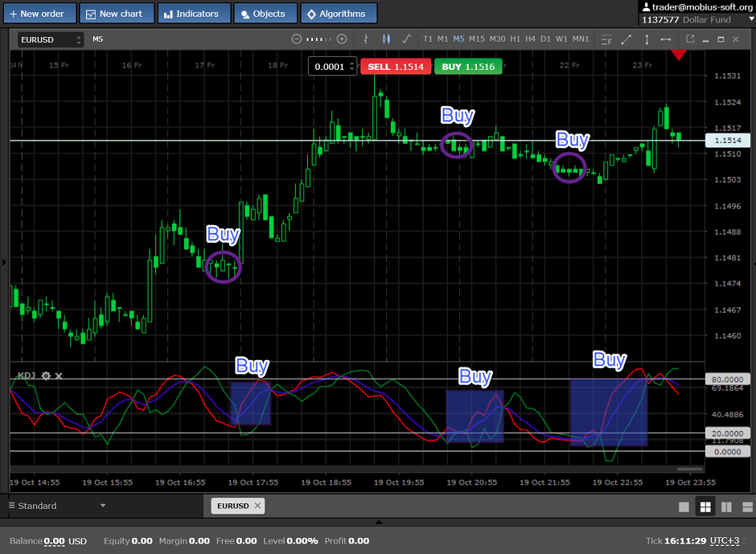Click the KDJ 80.0000 level label
This screenshot has width=756, height=554.
point(728,380)
